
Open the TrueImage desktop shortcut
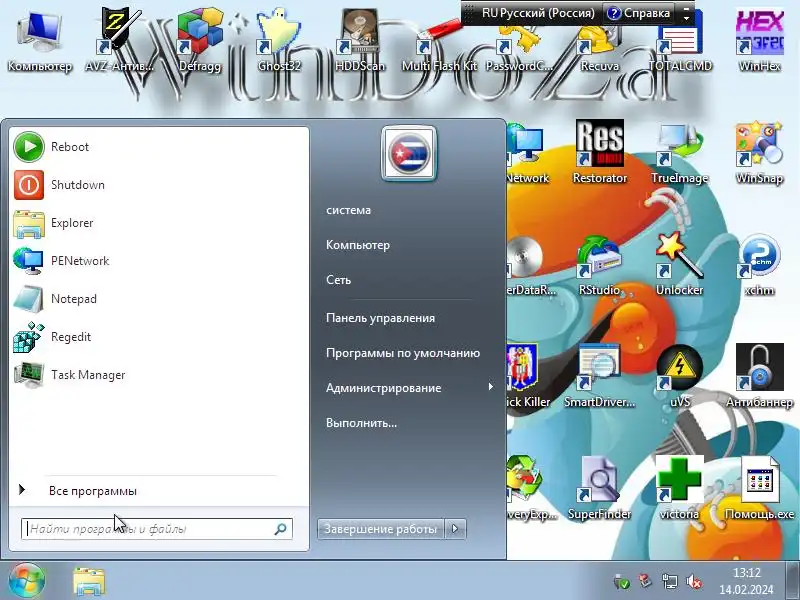680,152
